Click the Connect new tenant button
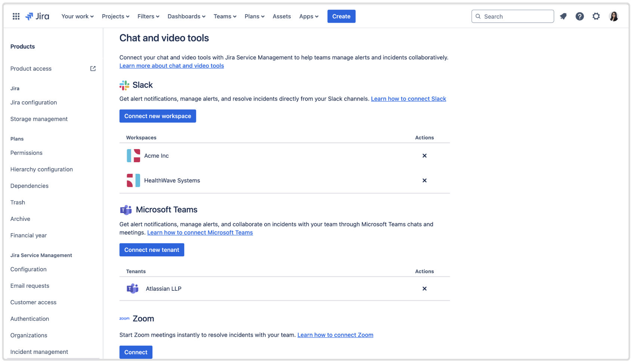 click(x=152, y=250)
